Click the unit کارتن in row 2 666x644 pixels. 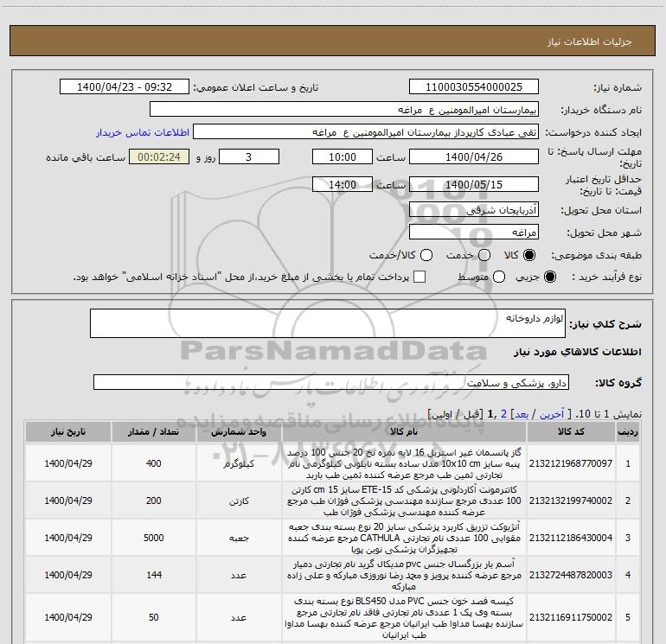(x=239, y=501)
